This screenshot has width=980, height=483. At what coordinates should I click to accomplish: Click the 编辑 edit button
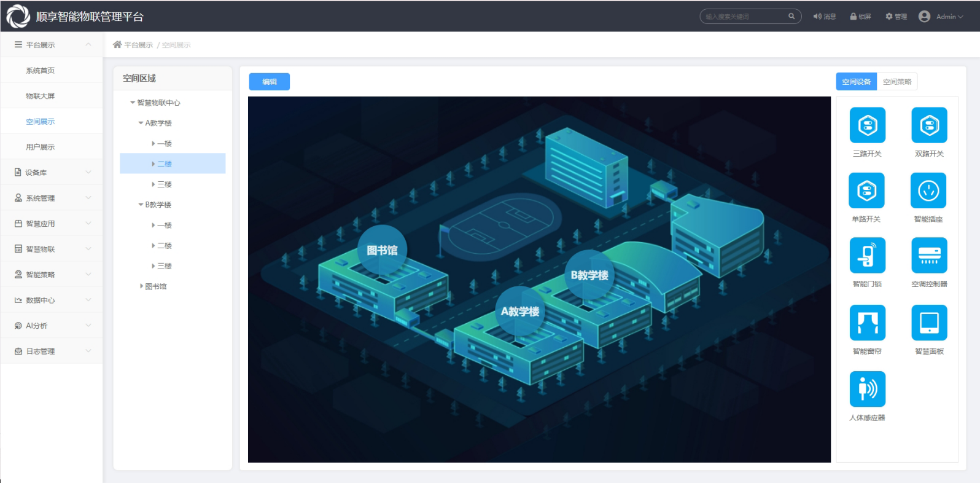pyautogui.click(x=269, y=82)
